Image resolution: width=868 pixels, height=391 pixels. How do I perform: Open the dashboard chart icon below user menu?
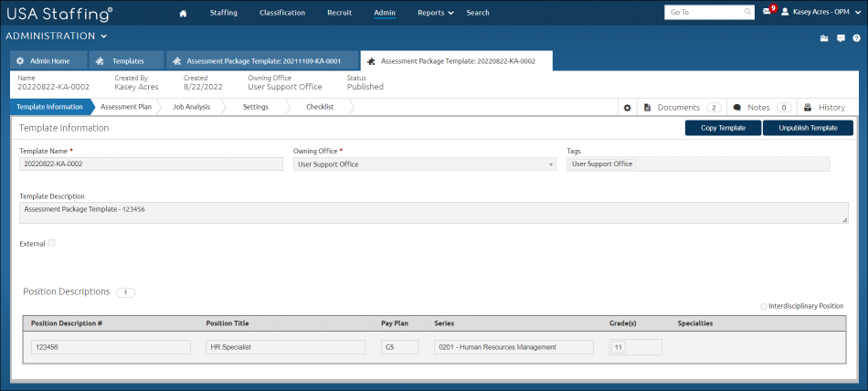(x=824, y=38)
